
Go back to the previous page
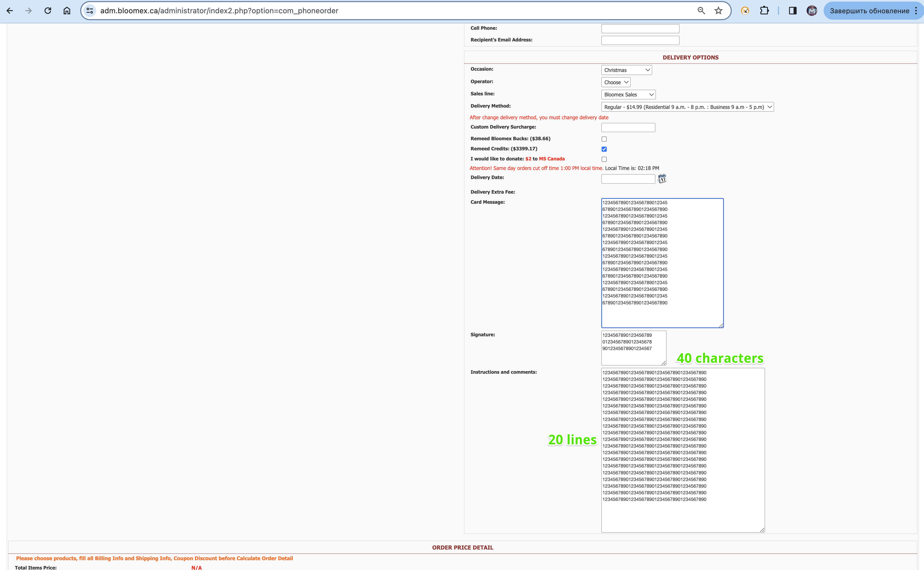[10, 11]
